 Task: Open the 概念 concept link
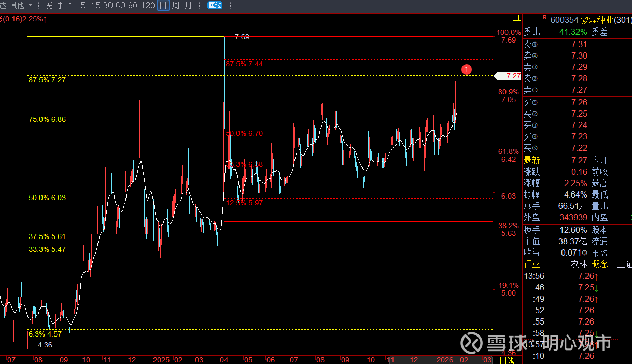coord(600,264)
